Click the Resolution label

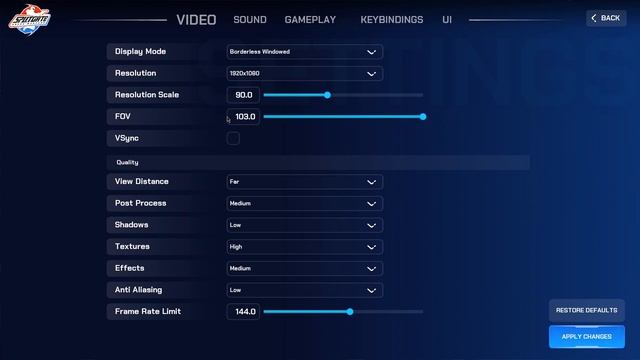pyautogui.click(x=136, y=73)
